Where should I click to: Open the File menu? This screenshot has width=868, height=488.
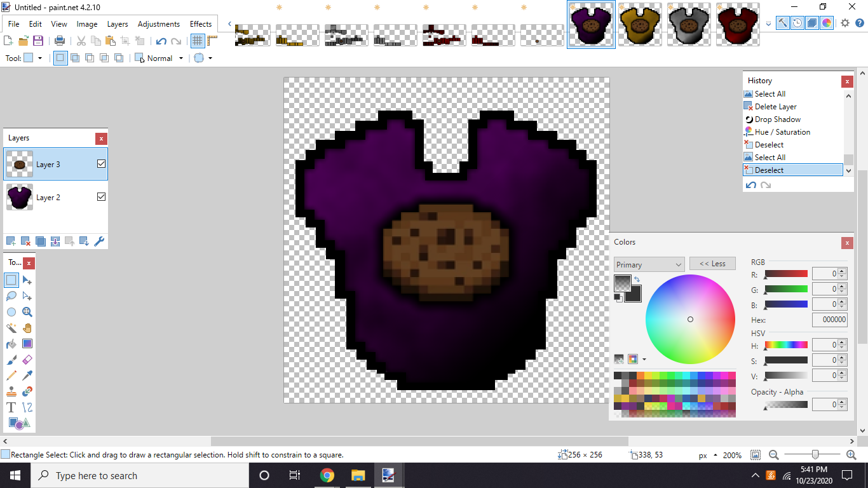(x=14, y=24)
